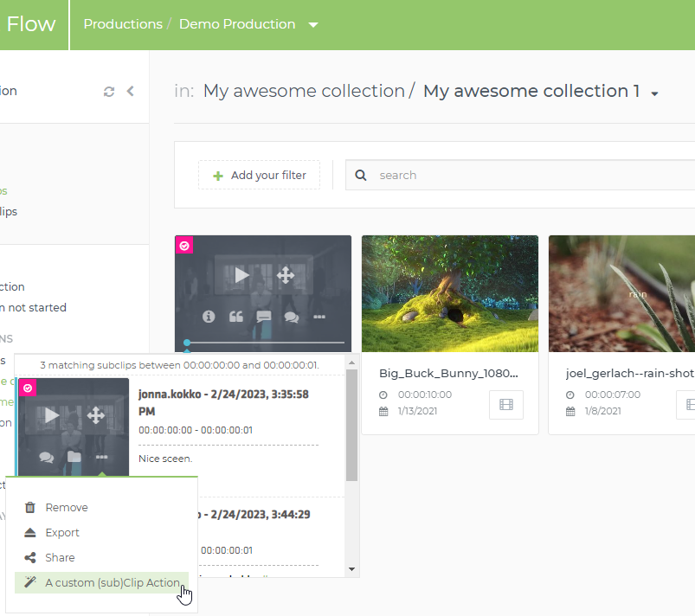Viewport: 695px width, 616px height.
Task: Click jonna.kokko 3:35:58 PM subclip title
Action: 223,403
